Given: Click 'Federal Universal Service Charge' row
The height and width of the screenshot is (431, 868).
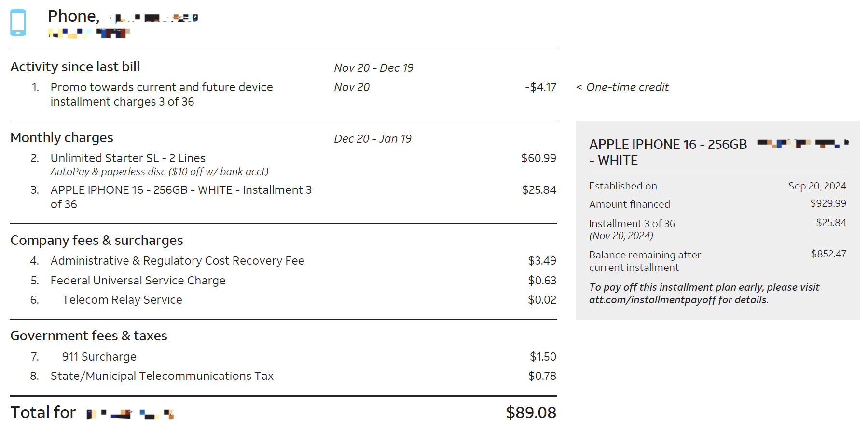Looking at the screenshot, I should coord(138,281).
